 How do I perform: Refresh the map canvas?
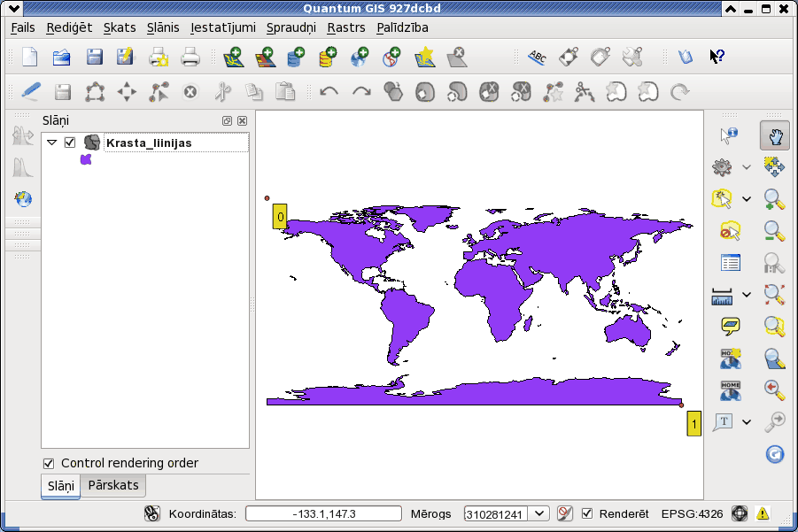(x=775, y=454)
